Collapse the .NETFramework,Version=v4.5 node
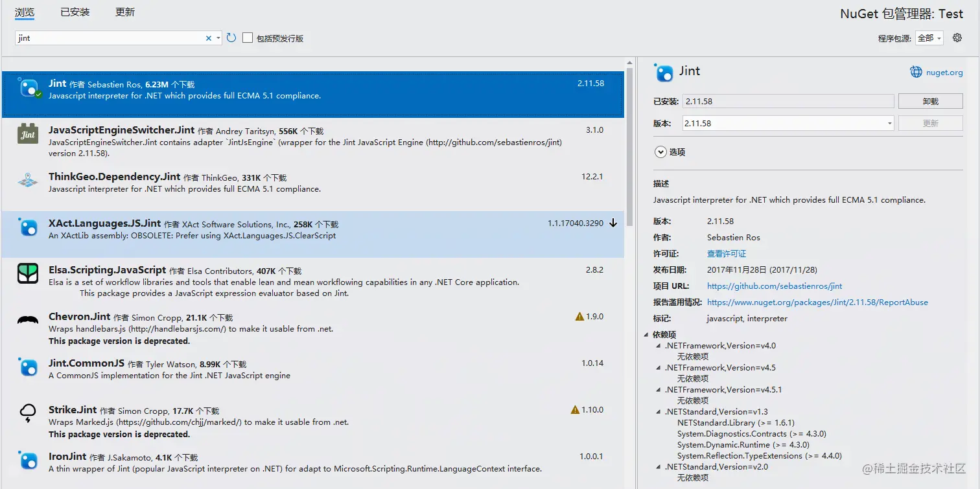This screenshot has height=489, width=980. tap(659, 368)
